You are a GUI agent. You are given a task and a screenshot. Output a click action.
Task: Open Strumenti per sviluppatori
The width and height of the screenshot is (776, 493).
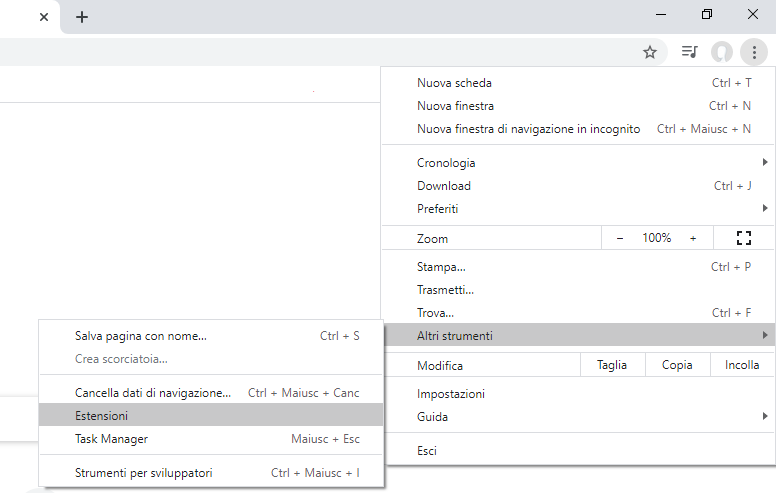coord(144,472)
